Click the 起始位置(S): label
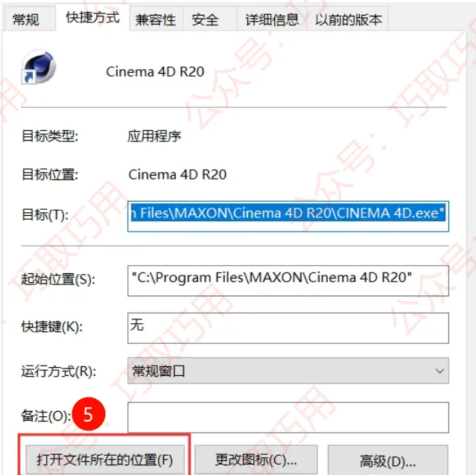The image size is (476, 475). pyautogui.click(x=58, y=279)
